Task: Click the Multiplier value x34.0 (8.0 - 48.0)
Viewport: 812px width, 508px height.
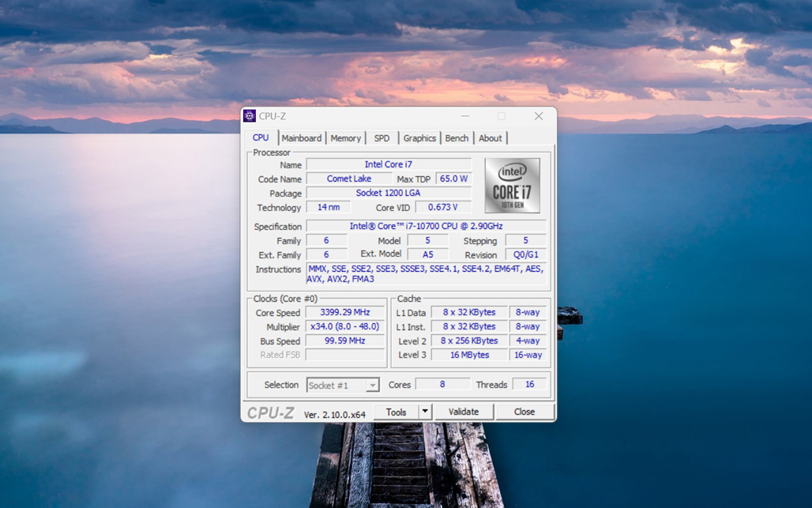Action: click(x=345, y=326)
